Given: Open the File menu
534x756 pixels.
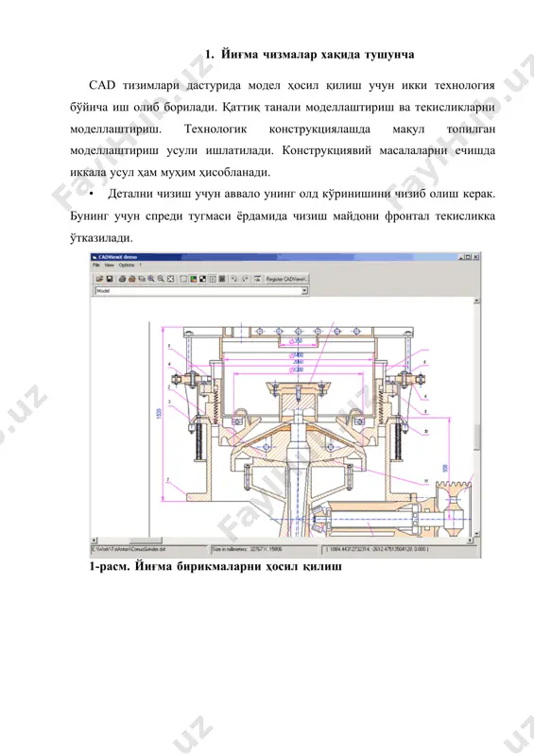Looking at the screenshot, I should 96,266.
